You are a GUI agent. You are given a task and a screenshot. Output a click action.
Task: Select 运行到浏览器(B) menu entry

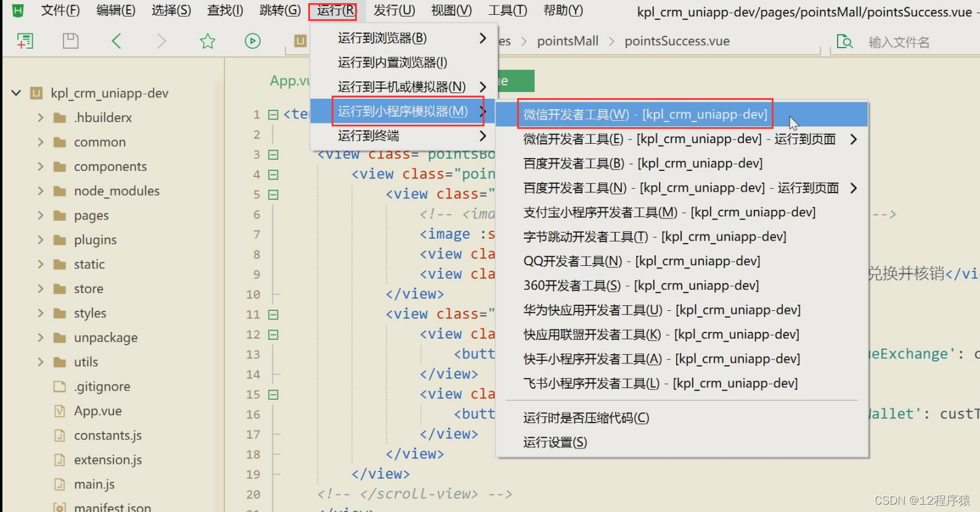tap(404, 38)
